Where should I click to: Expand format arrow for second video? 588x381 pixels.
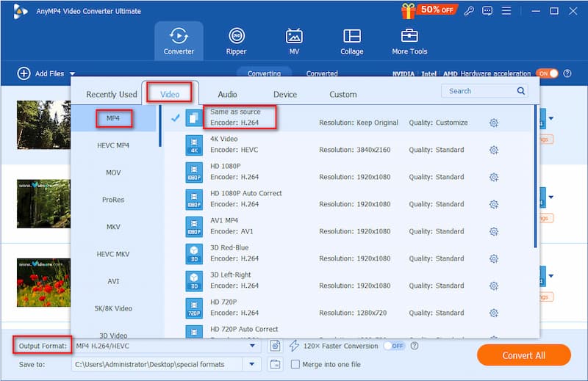[x=551, y=197]
